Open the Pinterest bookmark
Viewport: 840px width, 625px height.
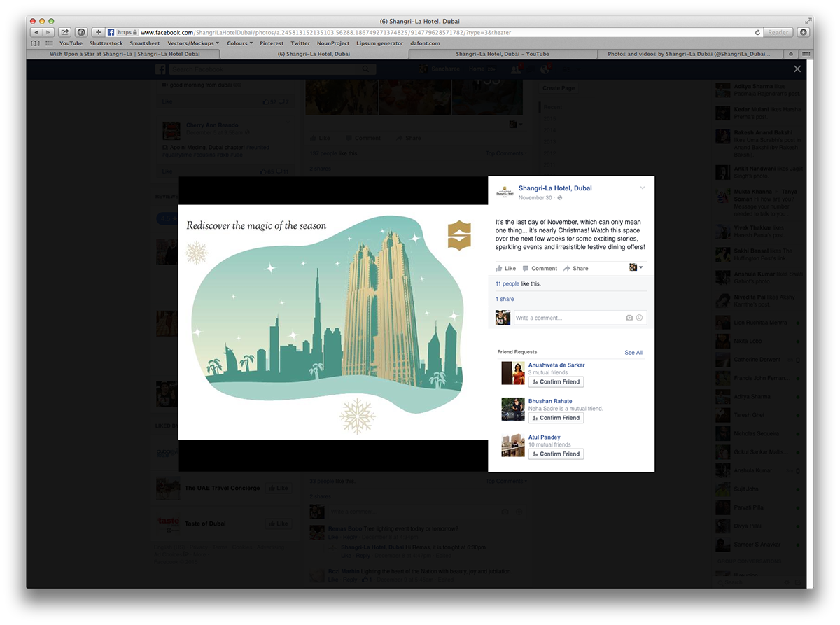[272, 43]
